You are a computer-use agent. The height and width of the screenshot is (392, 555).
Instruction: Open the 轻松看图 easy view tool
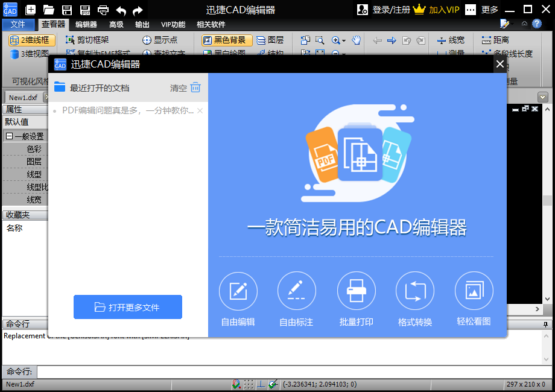[474, 291]
